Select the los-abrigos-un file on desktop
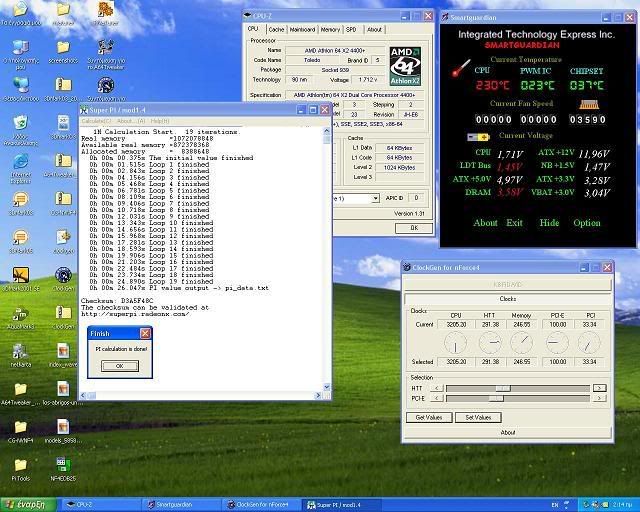Image resolution: width=640 pixels, height=512 pixels. (63, 389)
